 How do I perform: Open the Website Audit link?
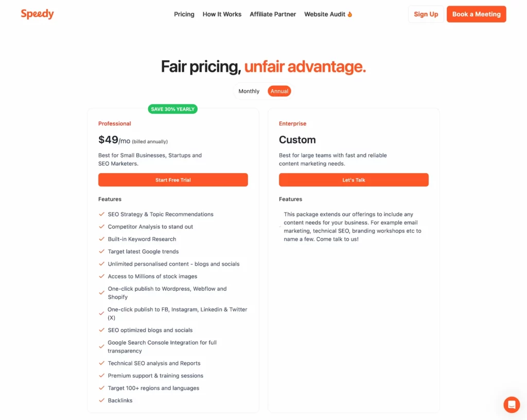coord(324,14)
